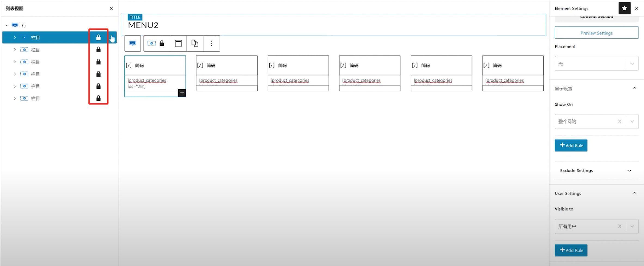
Task: Close the Element Settings sidebar
Action: pos(637,8)
